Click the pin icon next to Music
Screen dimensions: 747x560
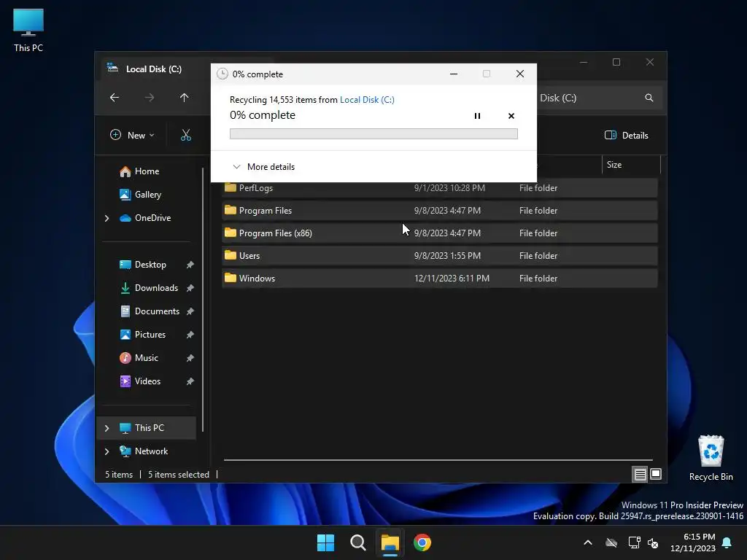point(190,358)
